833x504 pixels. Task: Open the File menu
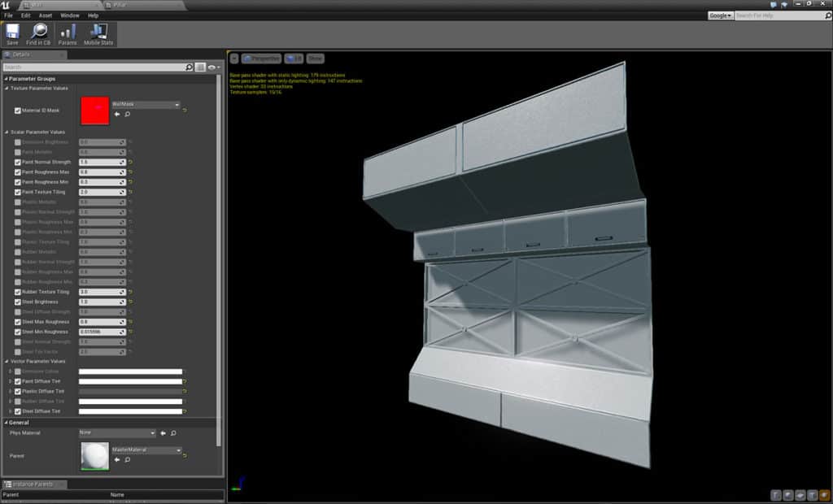(8, 16)
